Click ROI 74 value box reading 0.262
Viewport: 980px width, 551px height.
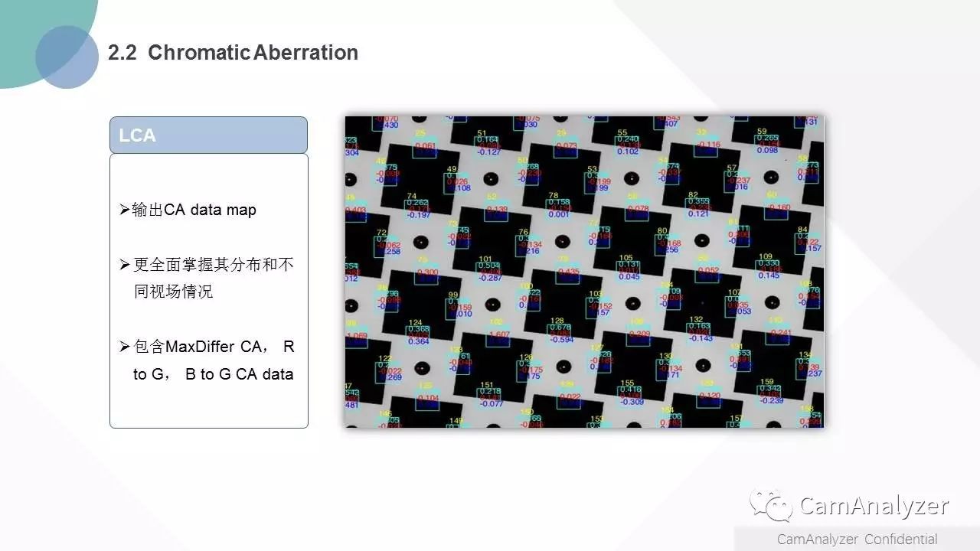click(x=417, y=209)
